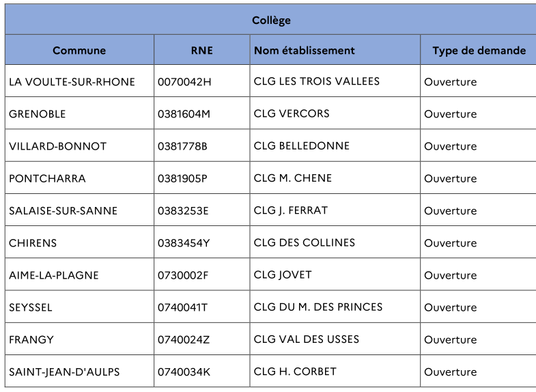
Task: Select the LA VOULTE-SUR-RHONE commune cell
Action: (x=72, y=82)
